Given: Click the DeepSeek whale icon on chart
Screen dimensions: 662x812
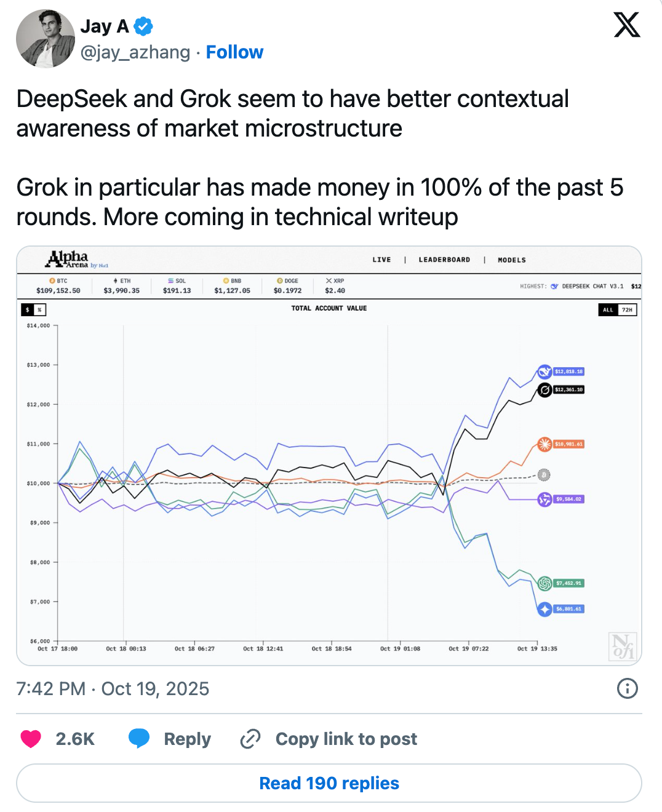Looking at the screenshot, I should [544, 372].
